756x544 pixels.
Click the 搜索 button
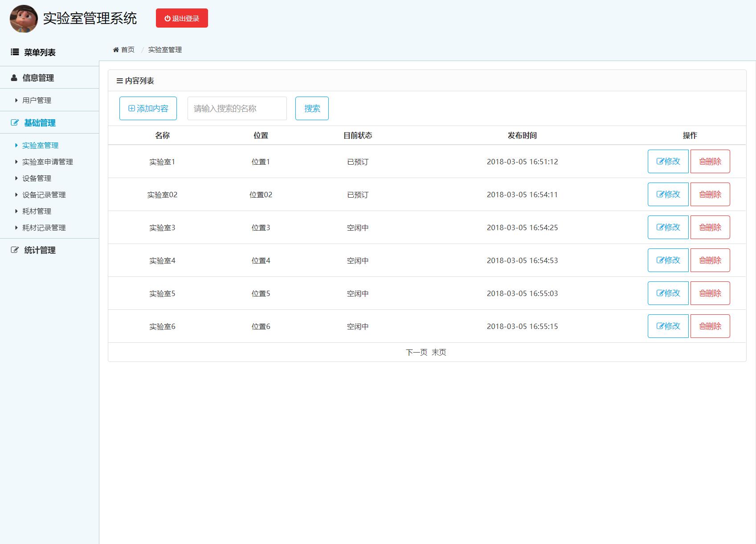coord(312,108)
